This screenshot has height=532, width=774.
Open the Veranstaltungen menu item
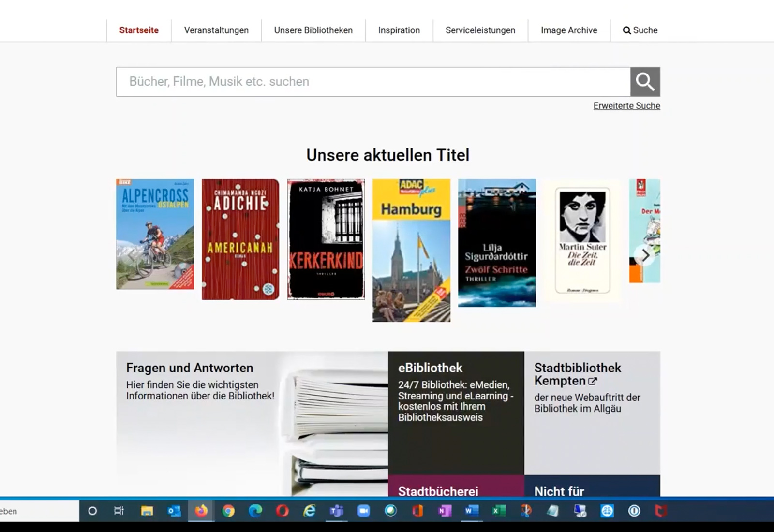[216, 30]
